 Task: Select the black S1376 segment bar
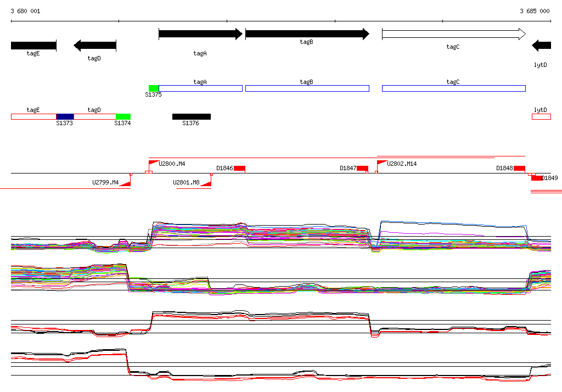click(x=192, y=116)
